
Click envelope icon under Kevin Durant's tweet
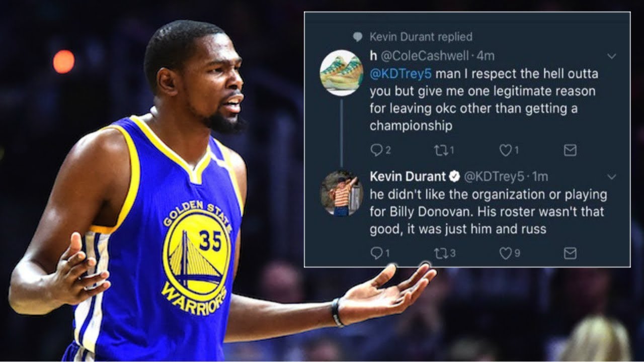[x=570, y=253]
